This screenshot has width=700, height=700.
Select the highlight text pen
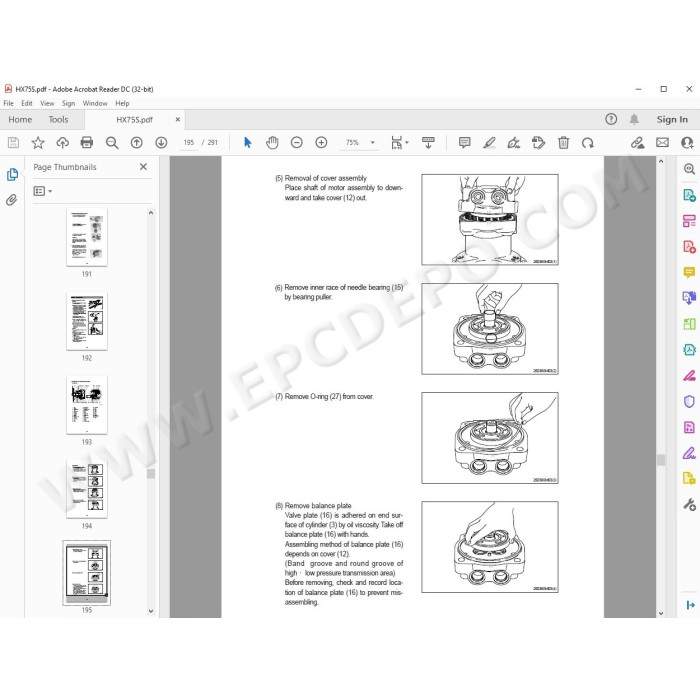(x=489, y=142)
